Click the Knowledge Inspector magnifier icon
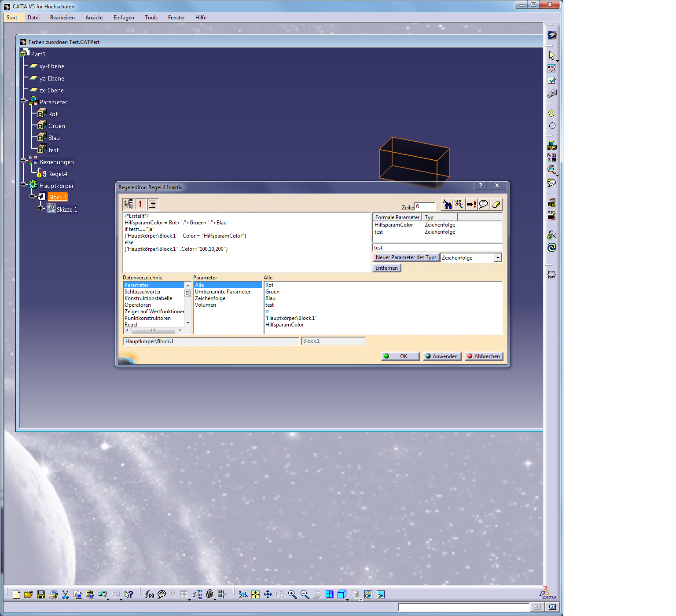The image size is (676, 616). pyautogui.click(x=552, y=170)
